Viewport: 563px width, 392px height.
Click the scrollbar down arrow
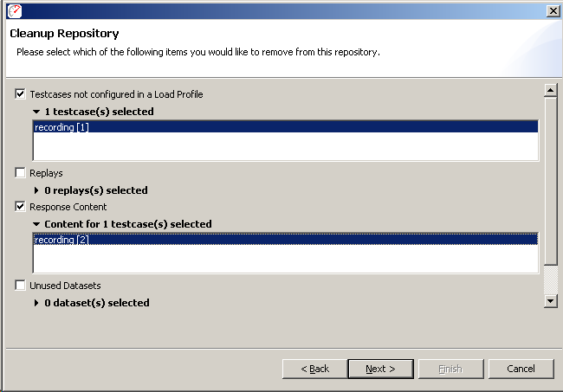[550, 301]
